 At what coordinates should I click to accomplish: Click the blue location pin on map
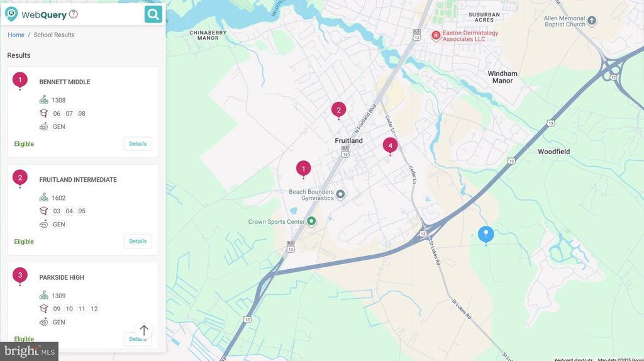[x=486, y=235]
